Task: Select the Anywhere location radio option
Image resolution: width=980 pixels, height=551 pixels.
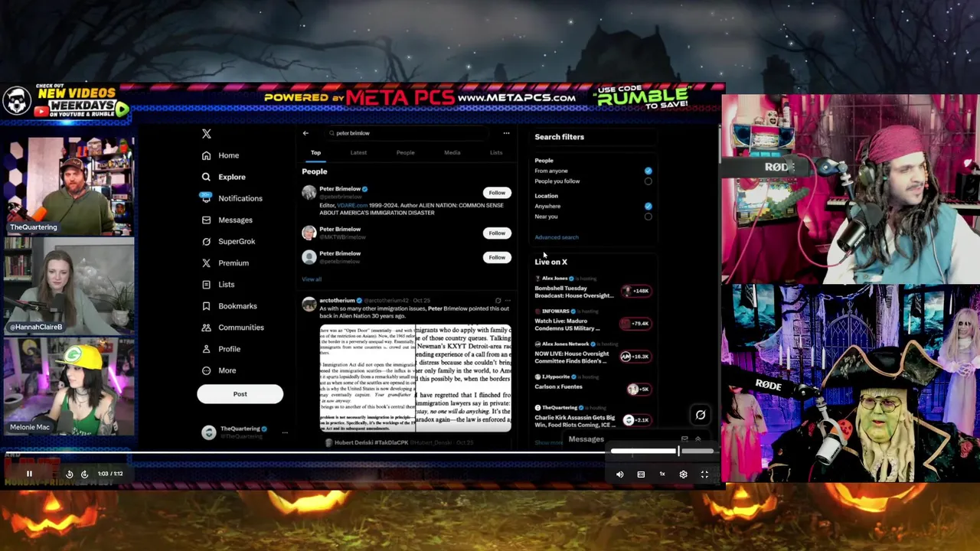Action: point(648,206)
